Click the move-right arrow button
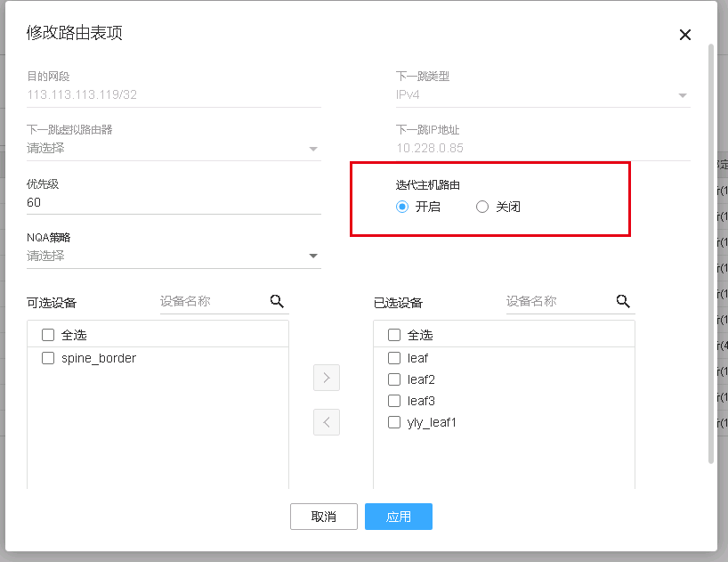Screen dimensions: 728x562 pyautogui.click(x=327, y=378)
